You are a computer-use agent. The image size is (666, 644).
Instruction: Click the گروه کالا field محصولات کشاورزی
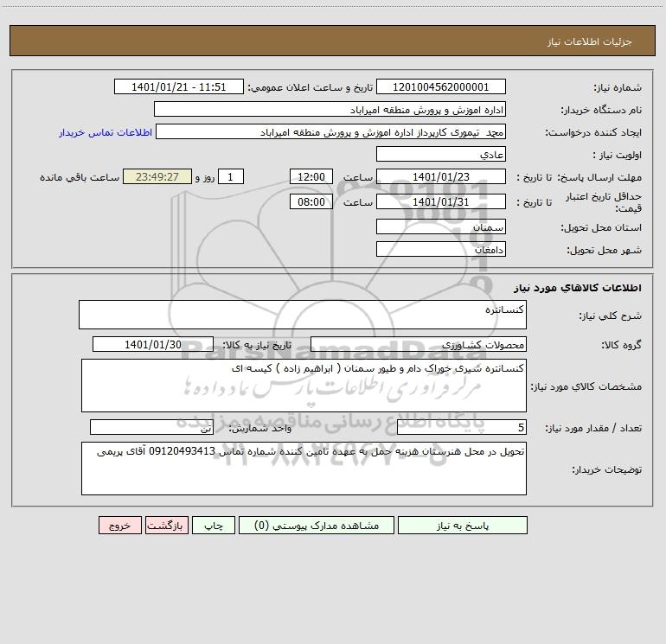pos(419,344)
